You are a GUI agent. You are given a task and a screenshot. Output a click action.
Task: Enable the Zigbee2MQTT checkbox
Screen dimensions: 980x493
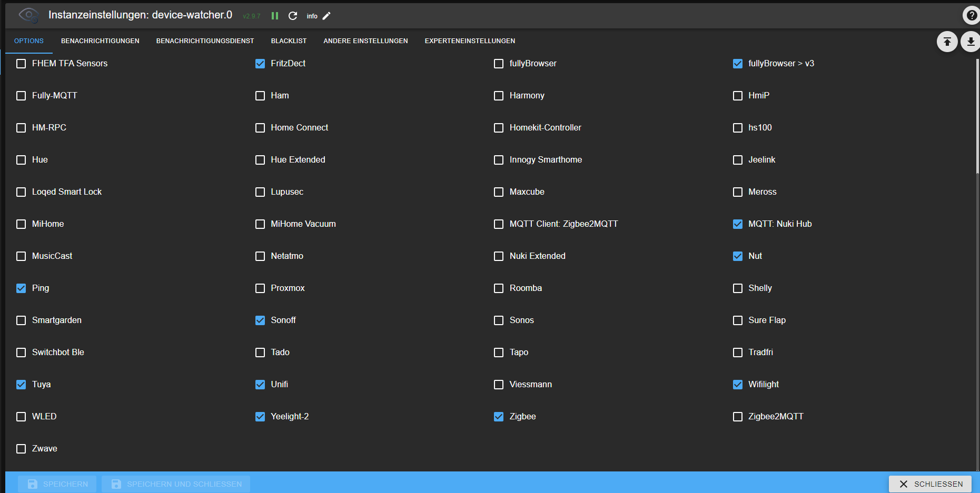click(x=738, y=417)
